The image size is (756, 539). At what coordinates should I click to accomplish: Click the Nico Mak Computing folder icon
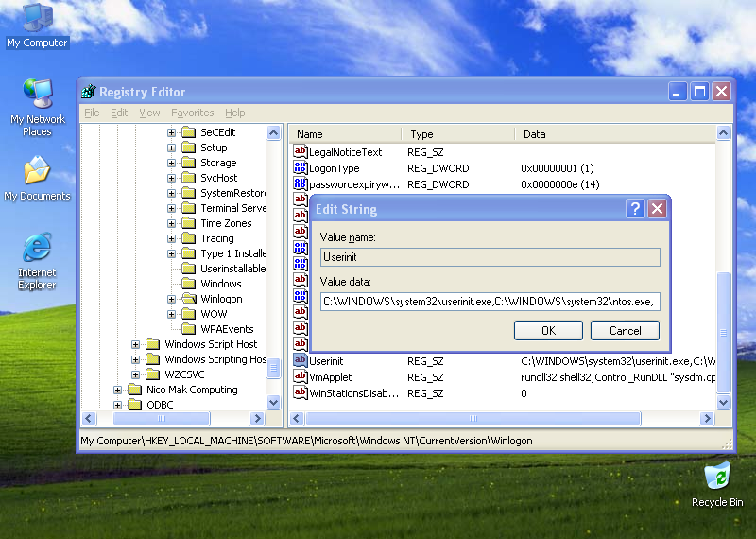(x=134, y=390)
